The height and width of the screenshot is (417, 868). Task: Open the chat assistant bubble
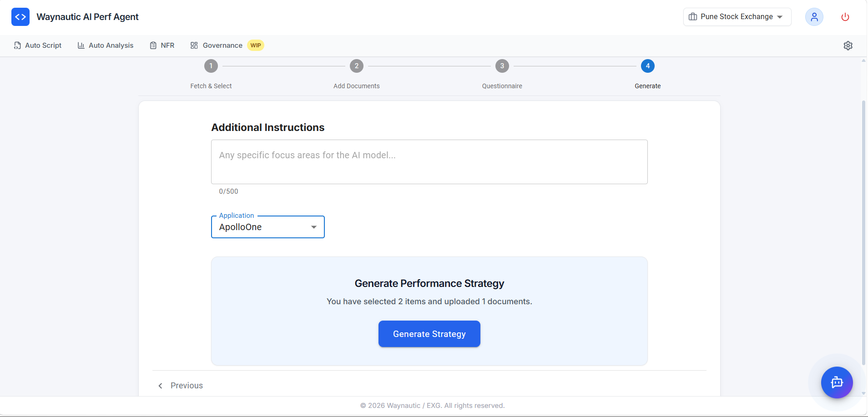837,382
